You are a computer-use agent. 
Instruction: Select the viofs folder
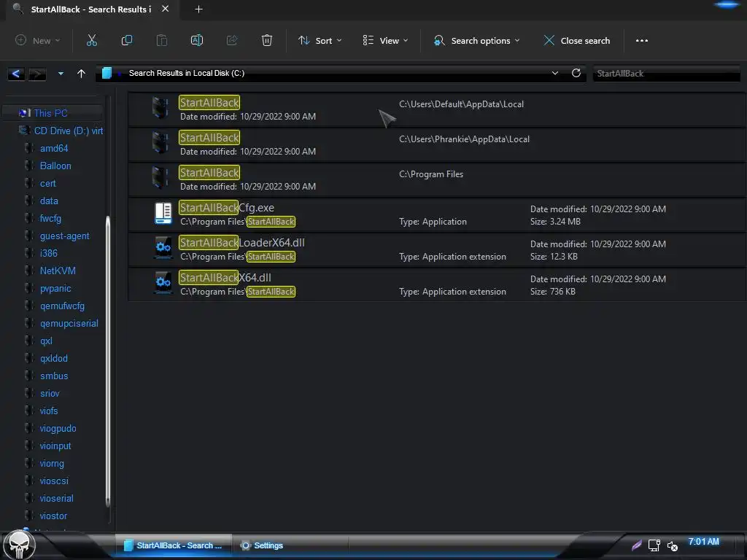coord(49,411)
